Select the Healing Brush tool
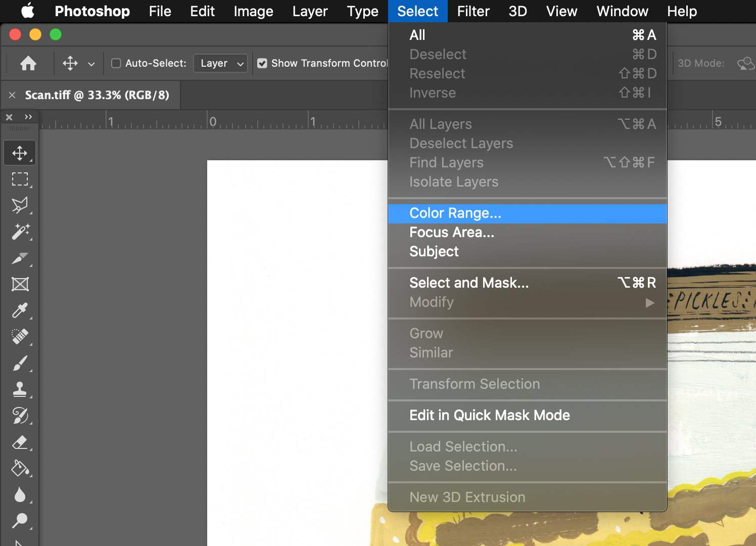 pos(20,337)
